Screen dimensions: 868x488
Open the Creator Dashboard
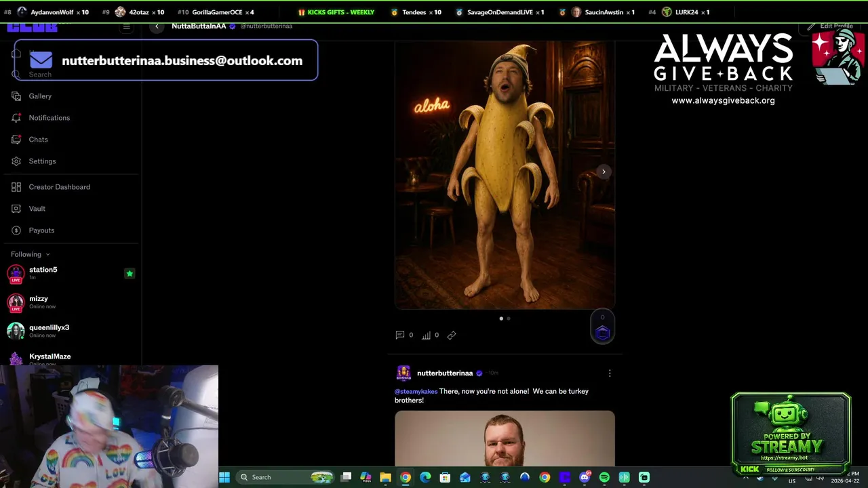click(59, 187)
